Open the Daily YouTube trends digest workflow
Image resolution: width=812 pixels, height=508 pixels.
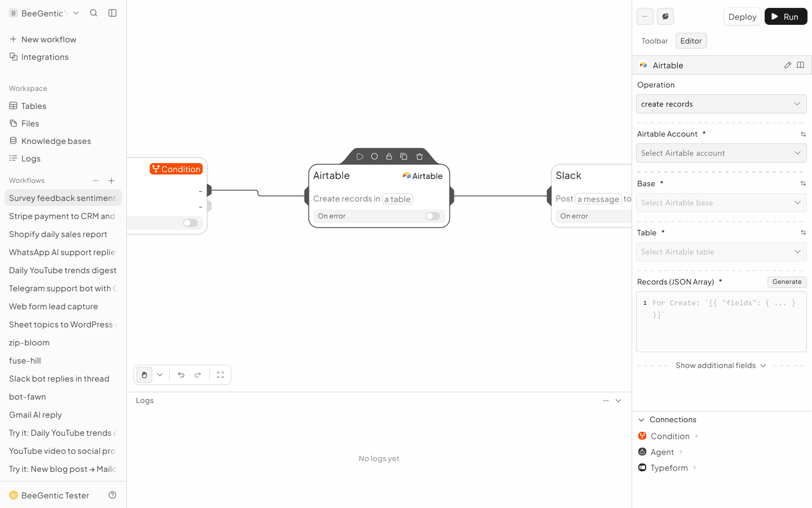63,270
